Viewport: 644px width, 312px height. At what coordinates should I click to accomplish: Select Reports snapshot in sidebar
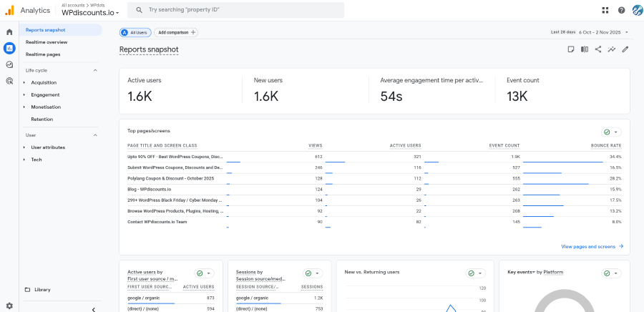[x=61, y=30]
